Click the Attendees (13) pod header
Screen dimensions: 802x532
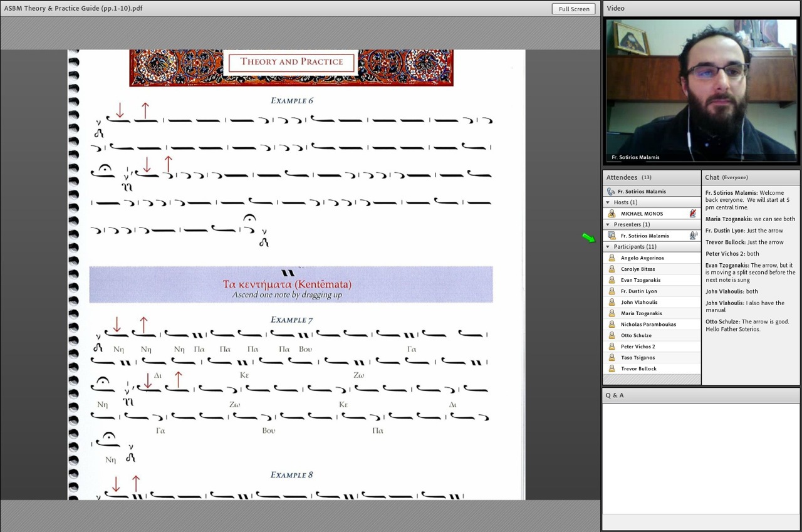pyautogui.click(x=652, y=177)
